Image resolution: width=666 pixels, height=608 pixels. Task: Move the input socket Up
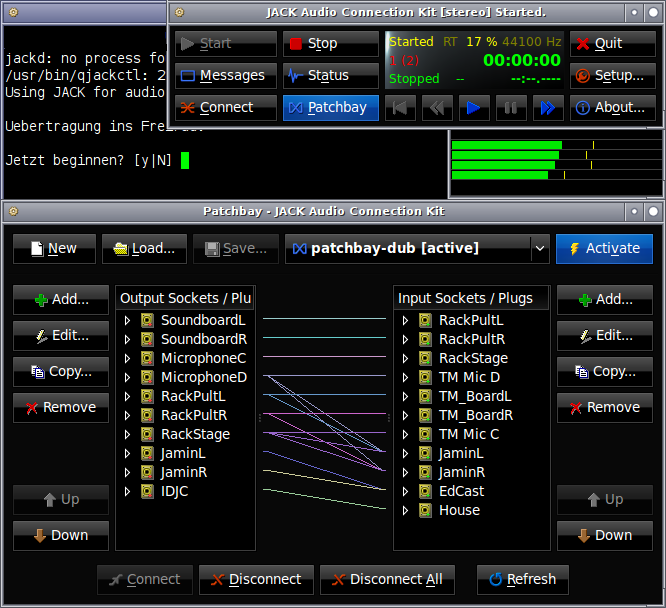click(605, 500)
